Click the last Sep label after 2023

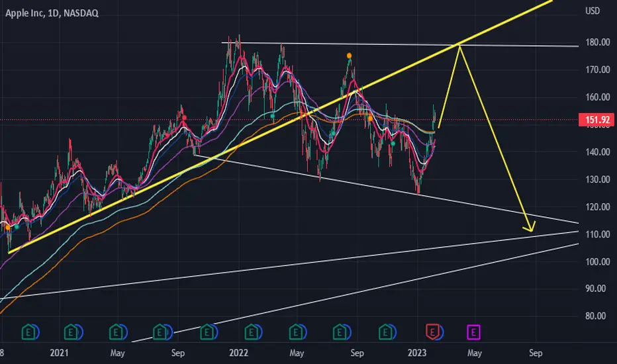[536, 353]
